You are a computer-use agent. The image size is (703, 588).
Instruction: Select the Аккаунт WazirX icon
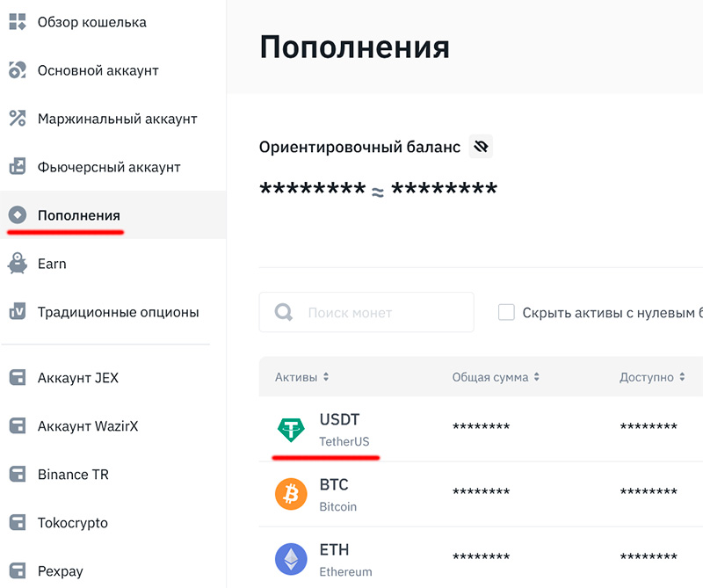pyautogui.click(x=18, y=426)
